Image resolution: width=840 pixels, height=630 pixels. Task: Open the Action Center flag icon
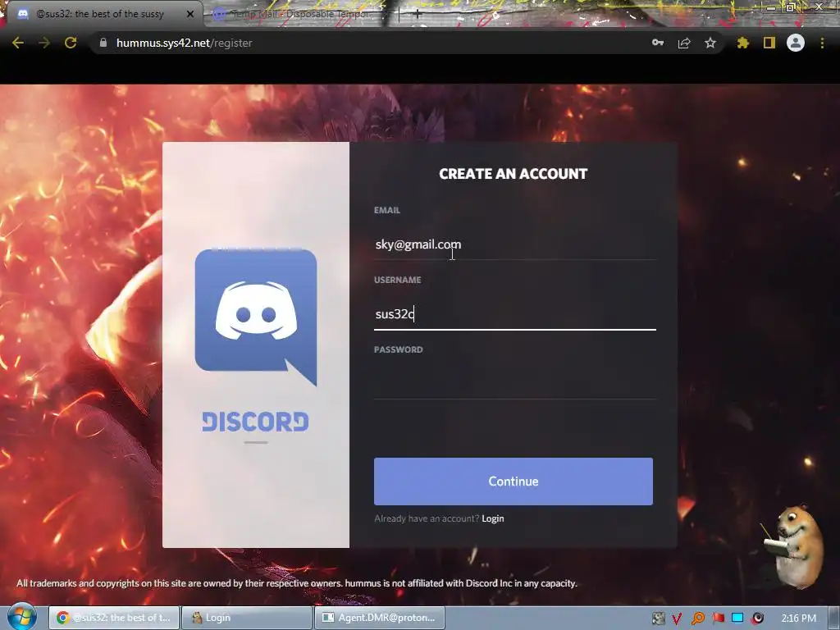718,619
